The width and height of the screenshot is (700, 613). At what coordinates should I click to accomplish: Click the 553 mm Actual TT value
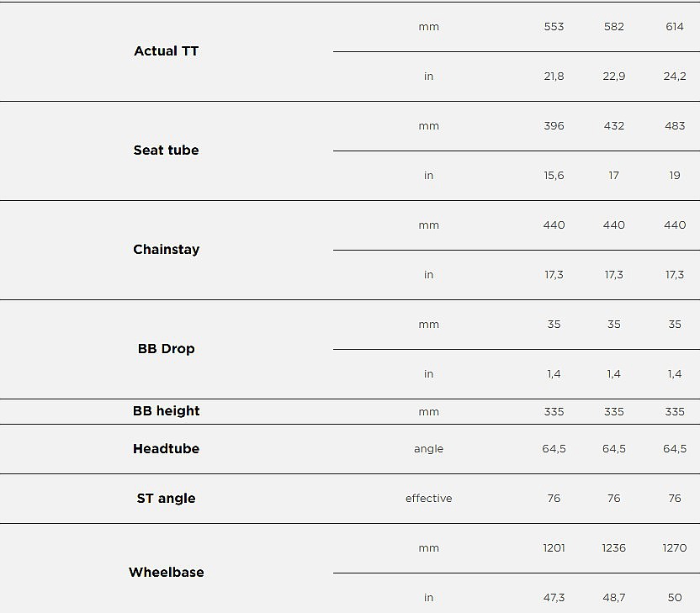coord(554,27)
